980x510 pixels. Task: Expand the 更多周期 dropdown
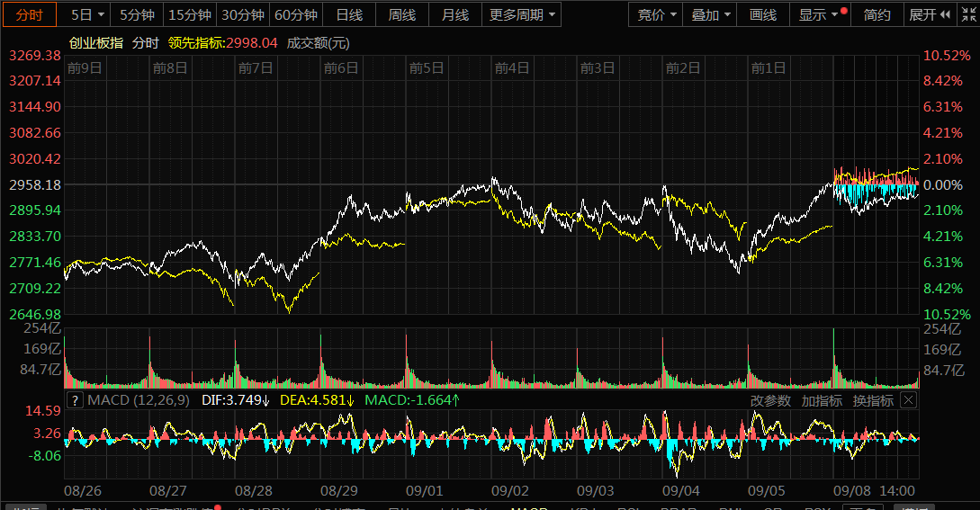522,14
